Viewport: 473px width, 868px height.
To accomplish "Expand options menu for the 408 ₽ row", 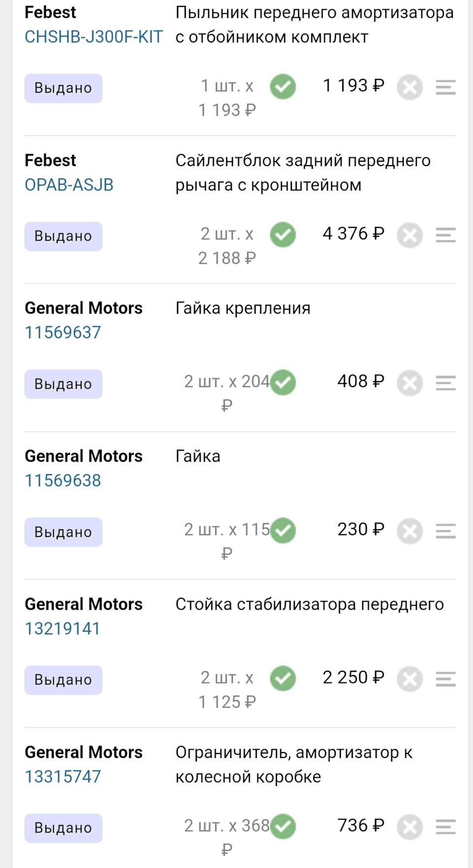I will tap(445, 383).
